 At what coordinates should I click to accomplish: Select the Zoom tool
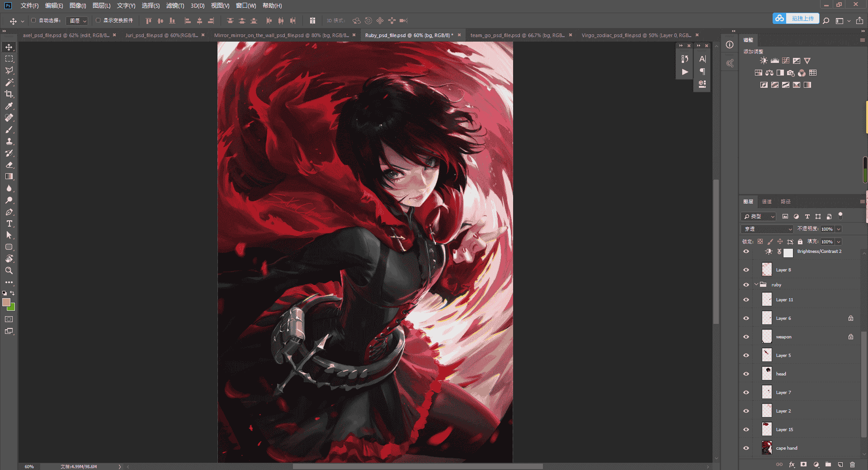tap(9, 271)
